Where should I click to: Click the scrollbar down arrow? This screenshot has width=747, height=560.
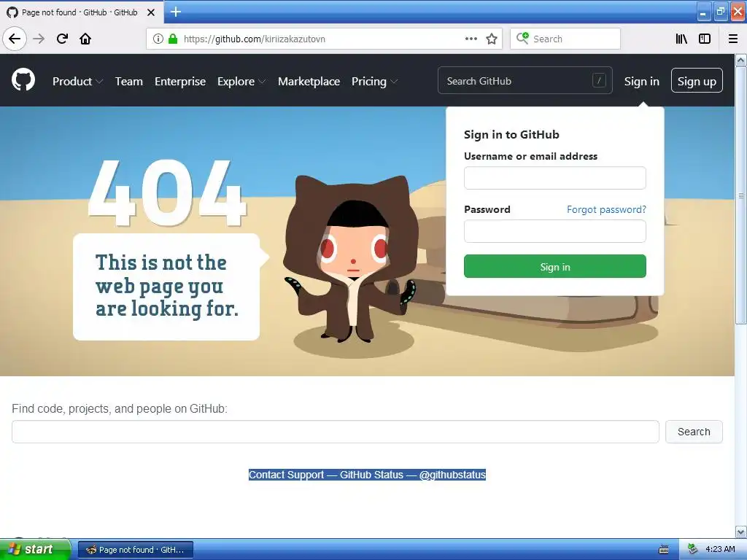point(741,532)
